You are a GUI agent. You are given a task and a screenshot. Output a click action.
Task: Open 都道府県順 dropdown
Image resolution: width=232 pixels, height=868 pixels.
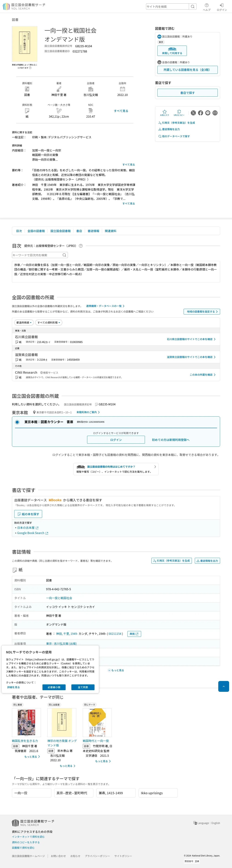pos(24,322)
